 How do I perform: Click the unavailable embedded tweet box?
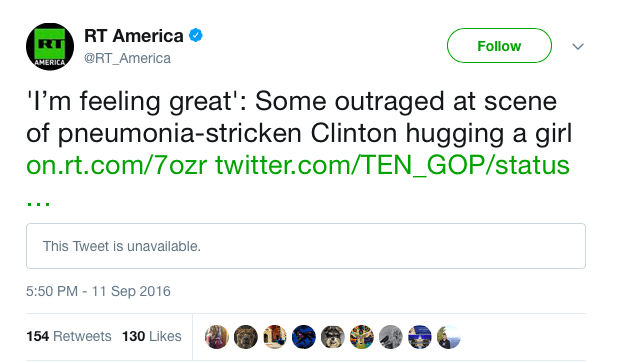(306, 246)
